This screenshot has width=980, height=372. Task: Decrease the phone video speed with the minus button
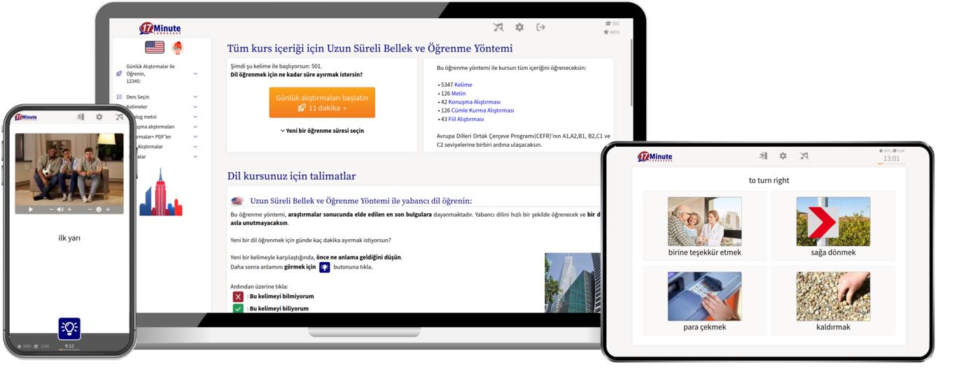90,209
